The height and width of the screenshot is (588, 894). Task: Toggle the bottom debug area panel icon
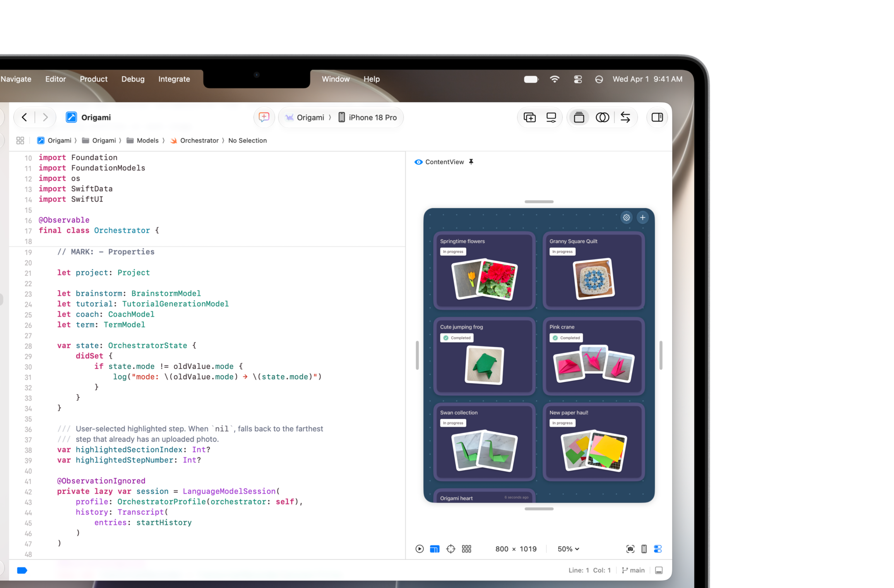659,570
